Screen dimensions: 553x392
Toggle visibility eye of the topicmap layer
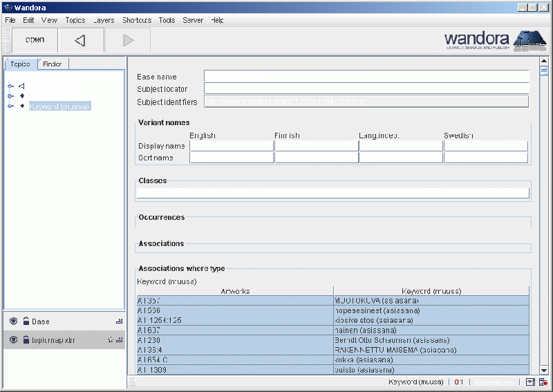13,340
